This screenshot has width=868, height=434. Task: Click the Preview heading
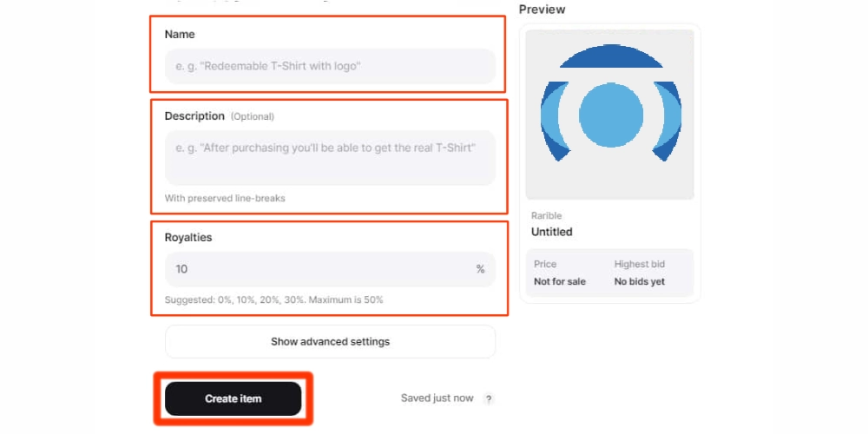542,10
